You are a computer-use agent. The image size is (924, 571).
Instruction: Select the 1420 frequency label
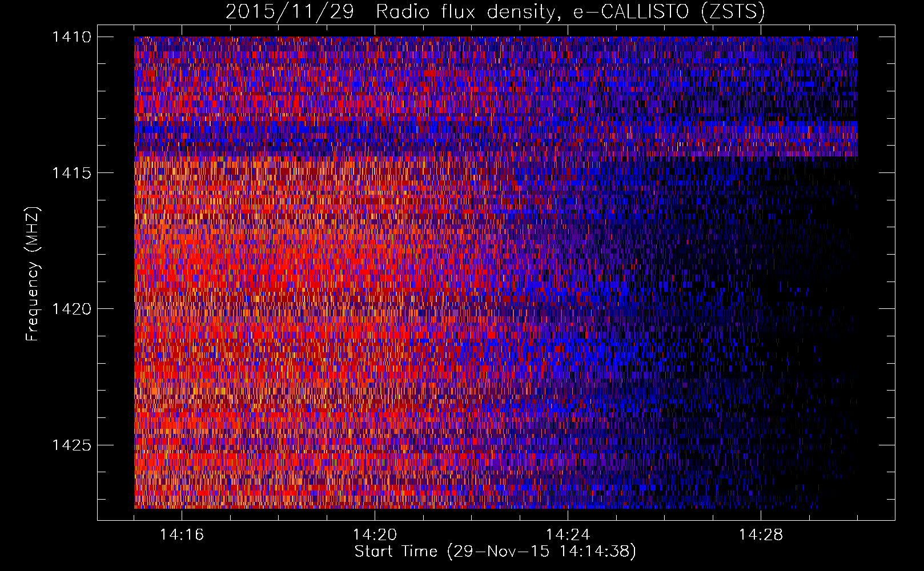(71, 309)
